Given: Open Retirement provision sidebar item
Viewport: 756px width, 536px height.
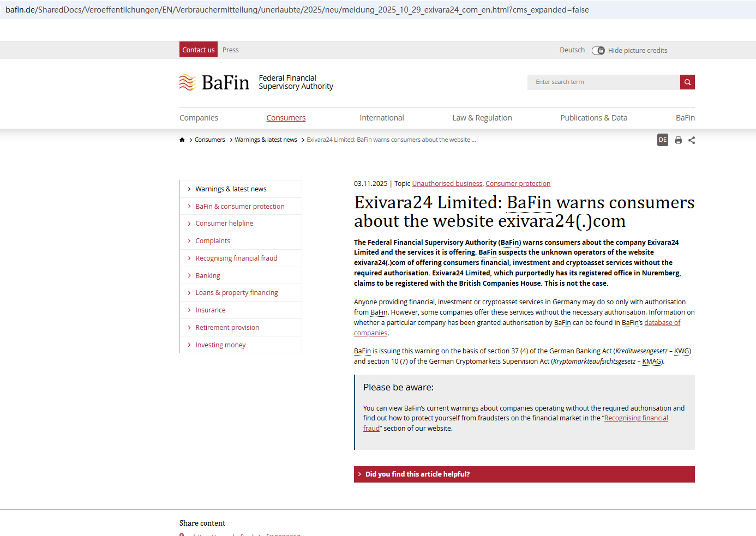Looking at the screenshot, I should point(241,328).
